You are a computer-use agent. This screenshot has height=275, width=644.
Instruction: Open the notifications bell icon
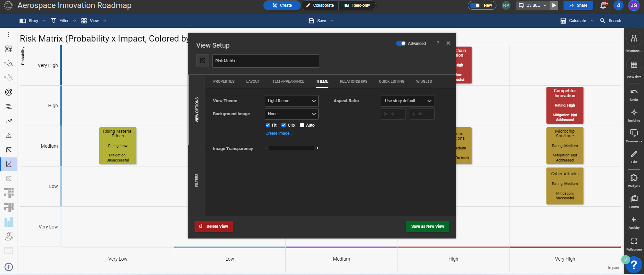coord(603,5)
